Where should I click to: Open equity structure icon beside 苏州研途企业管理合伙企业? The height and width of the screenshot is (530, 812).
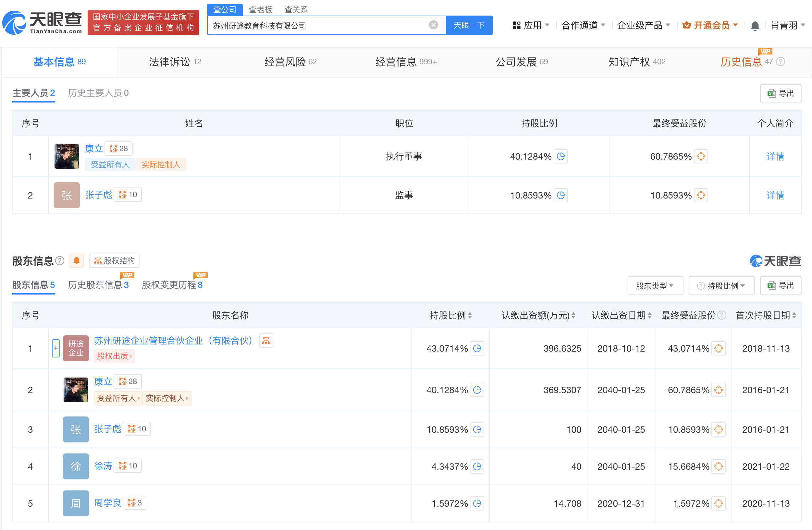click(266, 341)
